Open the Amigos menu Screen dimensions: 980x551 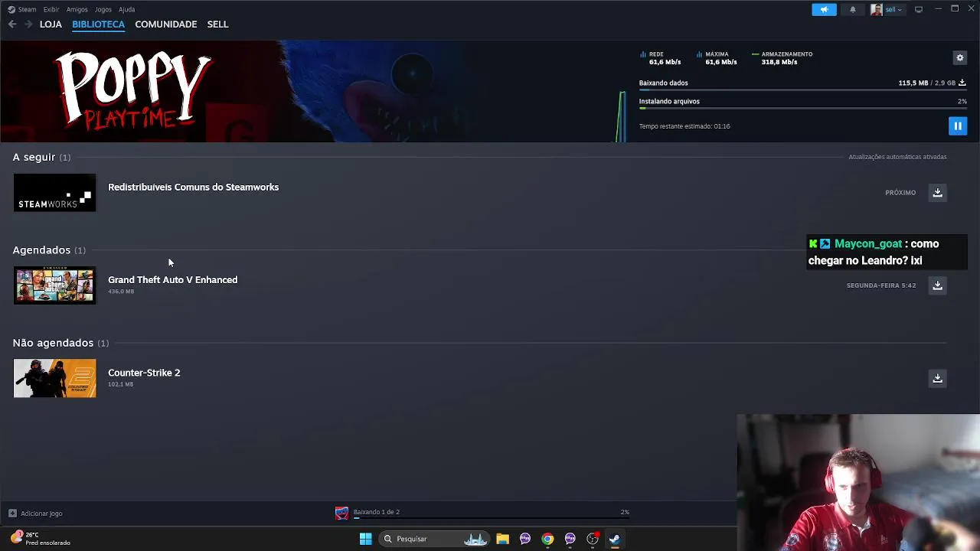[77, 9]
